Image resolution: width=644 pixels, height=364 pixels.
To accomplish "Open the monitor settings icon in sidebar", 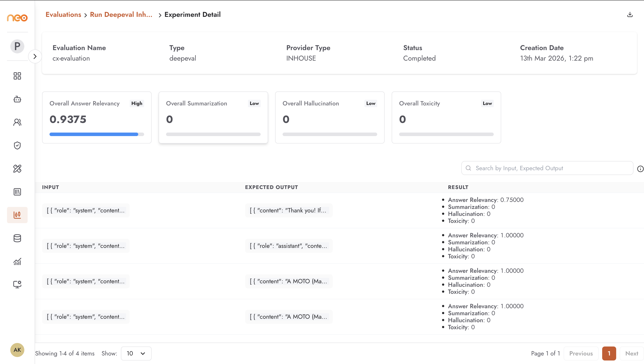I will [17, 285].
